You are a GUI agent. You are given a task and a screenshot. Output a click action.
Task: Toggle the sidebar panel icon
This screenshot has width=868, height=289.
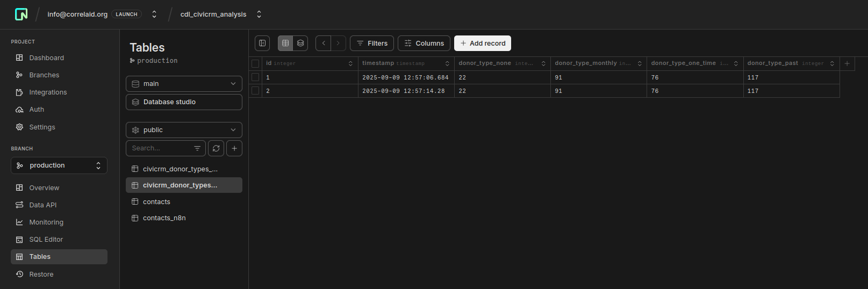[x=262, y=44]
